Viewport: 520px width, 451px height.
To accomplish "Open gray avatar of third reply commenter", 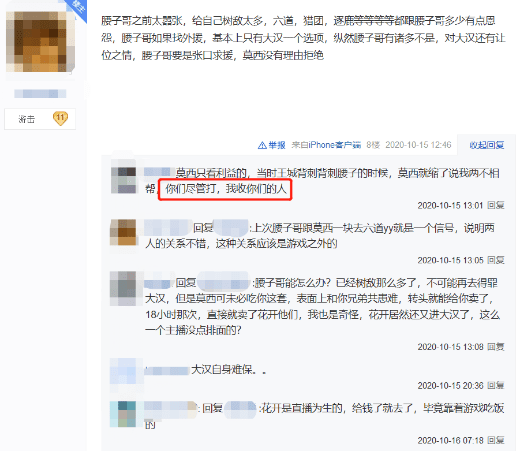I will point(123,289).
